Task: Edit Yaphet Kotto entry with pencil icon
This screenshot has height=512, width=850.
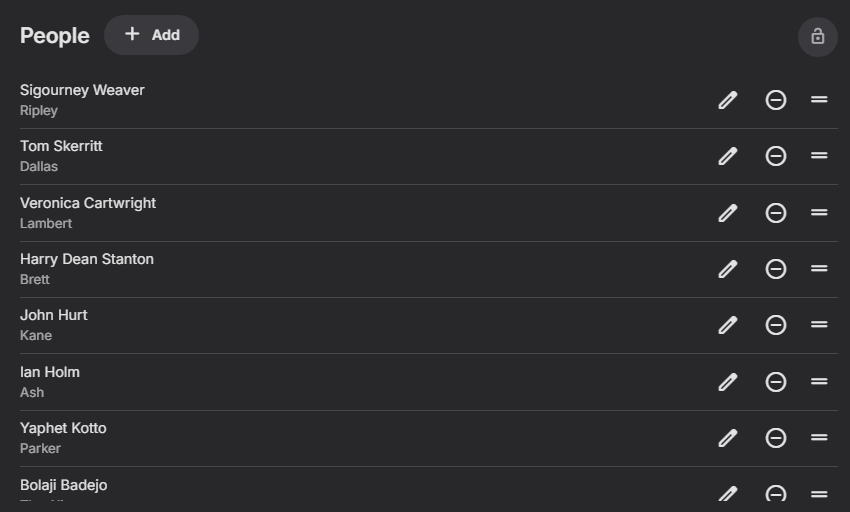Action: coord(727,438)
